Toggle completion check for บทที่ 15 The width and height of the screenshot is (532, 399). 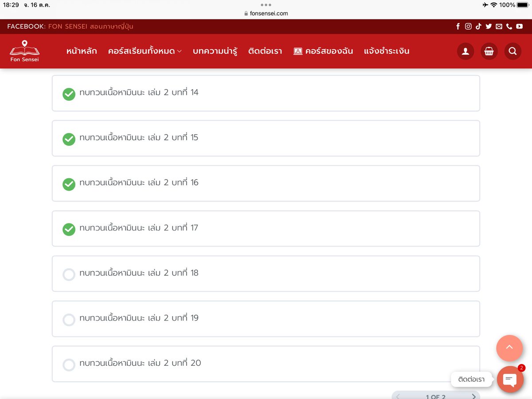(x=69, y=139)
